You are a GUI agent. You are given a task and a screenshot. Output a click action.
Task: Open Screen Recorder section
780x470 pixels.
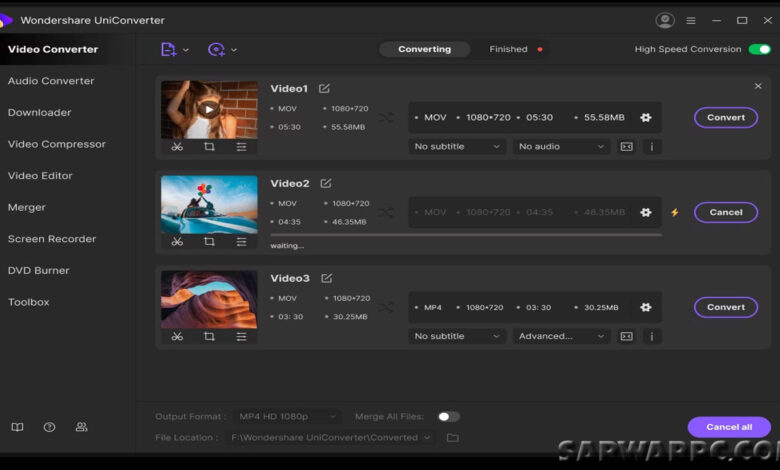52,239
